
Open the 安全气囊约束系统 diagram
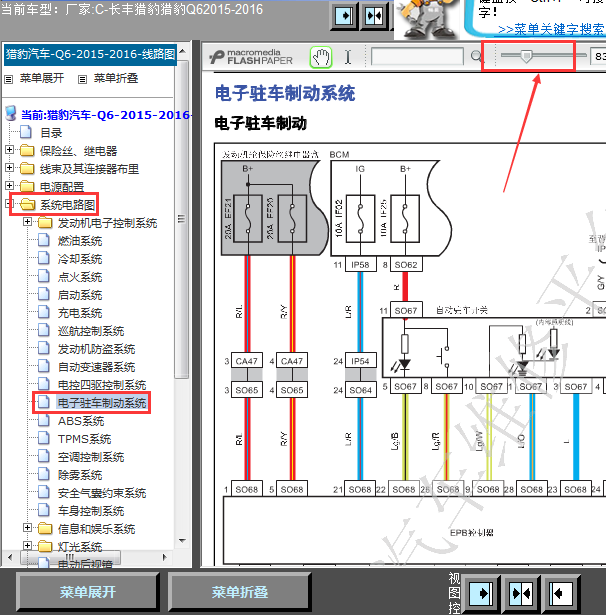tap(102, 493)
